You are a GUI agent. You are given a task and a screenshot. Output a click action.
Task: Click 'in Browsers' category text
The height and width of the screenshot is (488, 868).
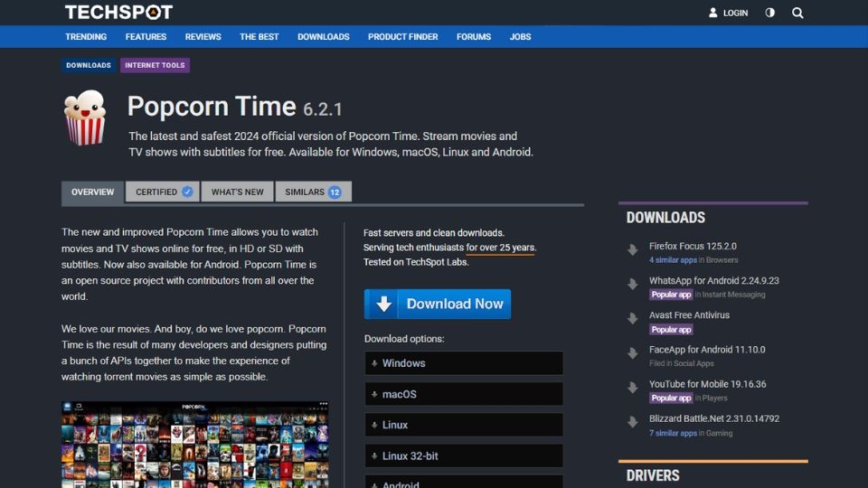pos(719,260)
